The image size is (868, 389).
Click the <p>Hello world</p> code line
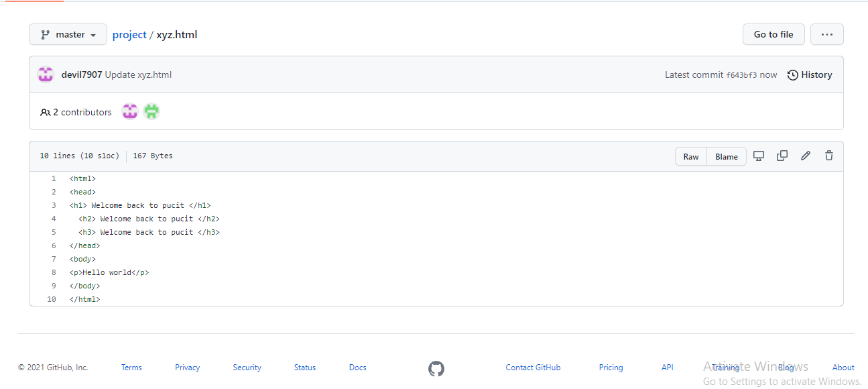109,272
